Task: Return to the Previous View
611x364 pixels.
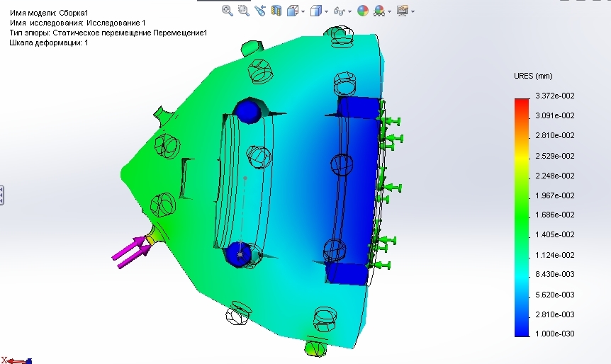Action: click(x=260, y=11)
